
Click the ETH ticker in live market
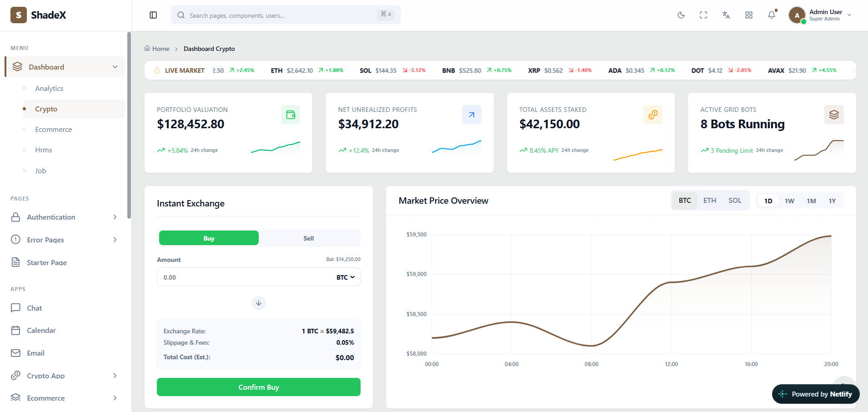(307, 70)
